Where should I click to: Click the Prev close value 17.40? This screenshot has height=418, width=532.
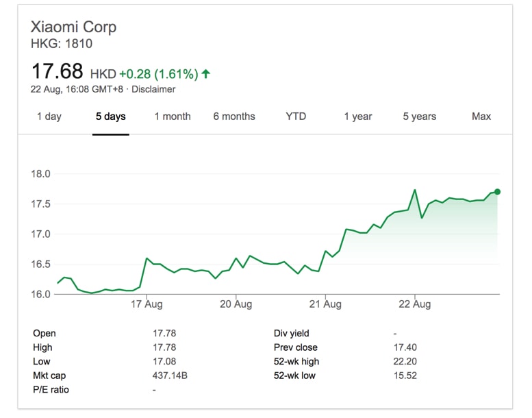(x=405, y=347)
